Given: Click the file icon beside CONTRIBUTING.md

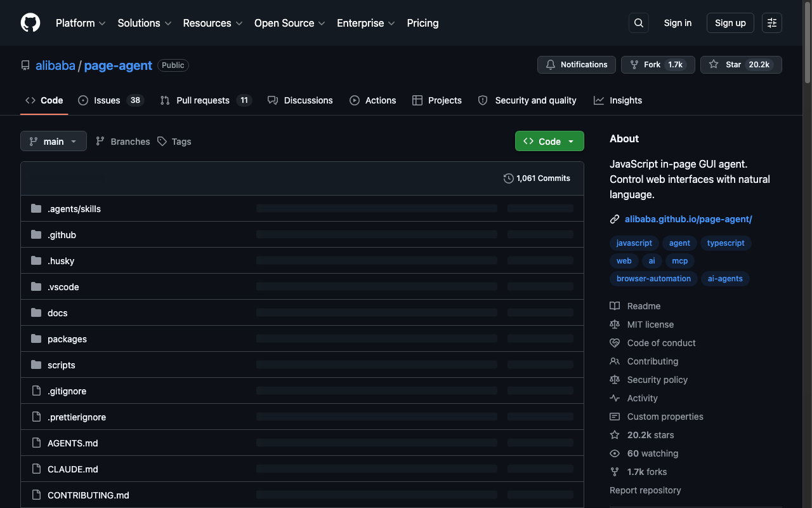Looking at the screenshot, I should tap(36, 495).
